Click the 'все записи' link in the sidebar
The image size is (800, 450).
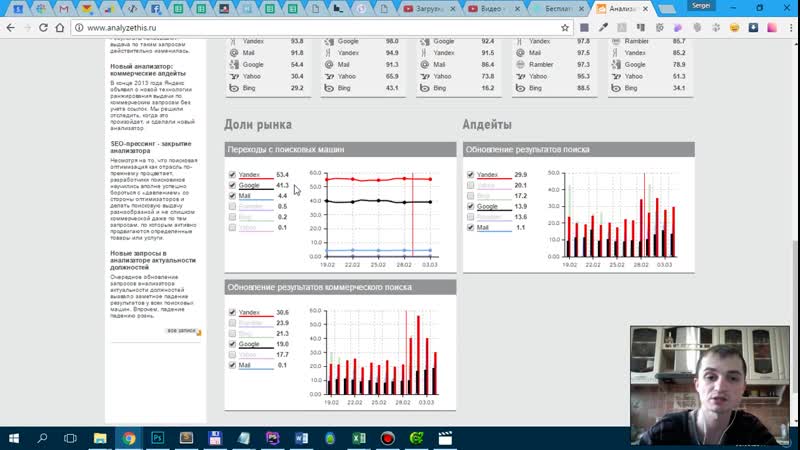182,331
